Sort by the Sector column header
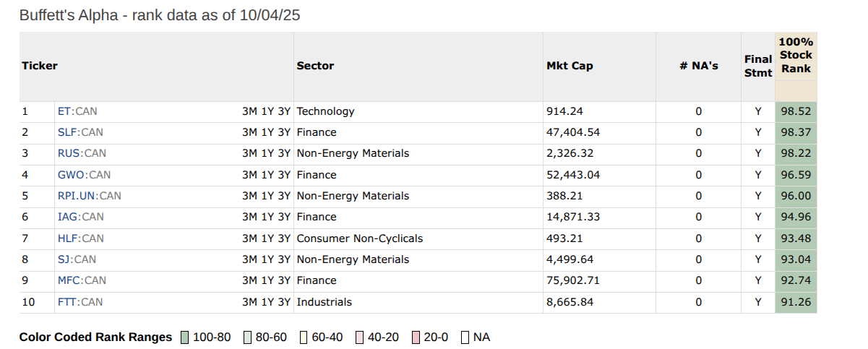 pyautogui.click(x=315, y=66)
